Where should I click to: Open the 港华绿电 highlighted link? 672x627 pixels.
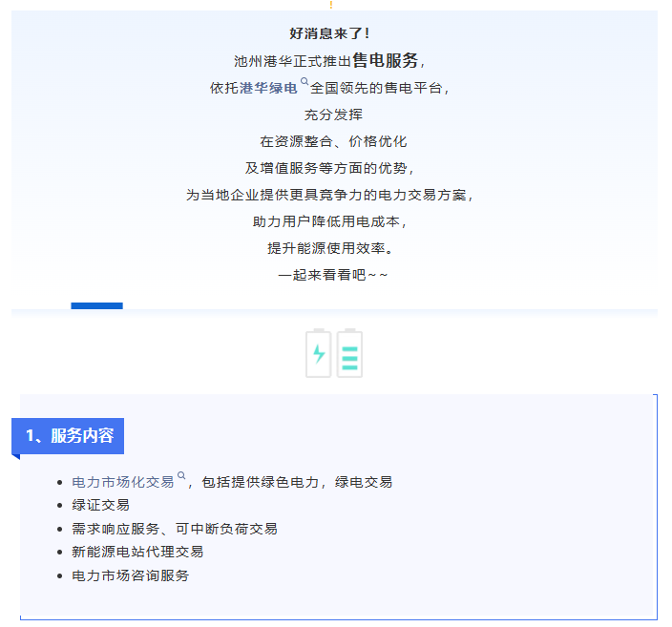[x=269, y=88]
